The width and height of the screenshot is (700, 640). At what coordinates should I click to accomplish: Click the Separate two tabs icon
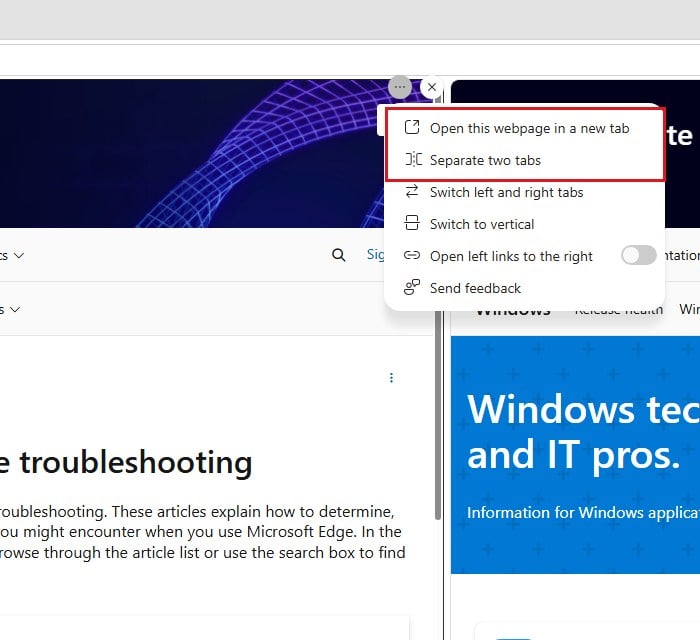(413, 159)
